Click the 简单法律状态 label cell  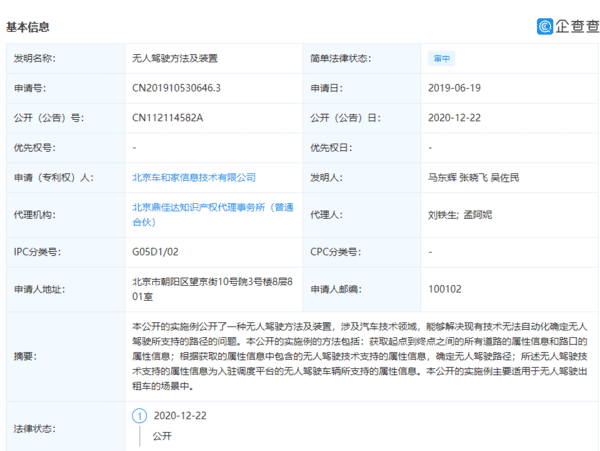coord(362,59)
